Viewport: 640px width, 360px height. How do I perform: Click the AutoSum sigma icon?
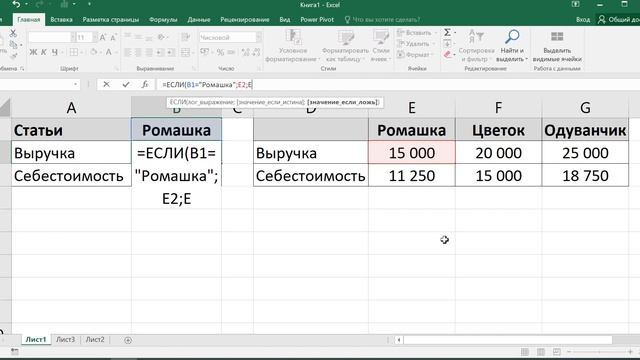click(448, 33)
